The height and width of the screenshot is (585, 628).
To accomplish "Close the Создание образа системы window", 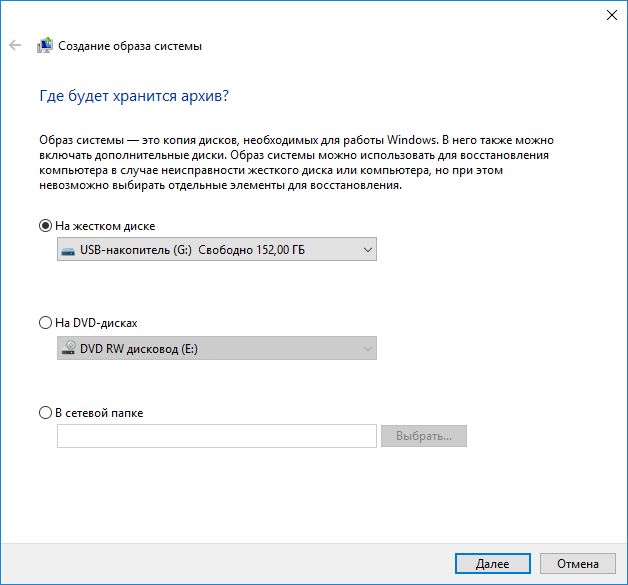I will click(x=610, y=14).
